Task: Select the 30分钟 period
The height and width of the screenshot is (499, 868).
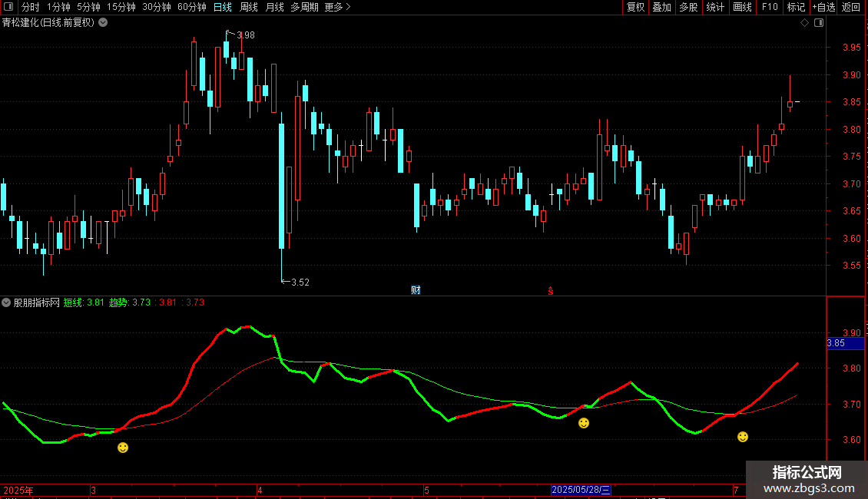Action: 157,7
